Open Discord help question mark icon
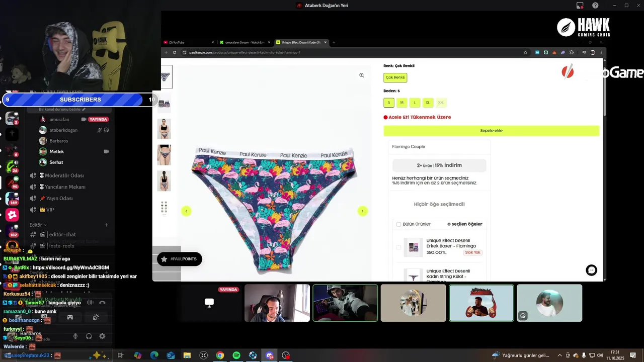Screen dimensions: 644x362 pos(595,6)
